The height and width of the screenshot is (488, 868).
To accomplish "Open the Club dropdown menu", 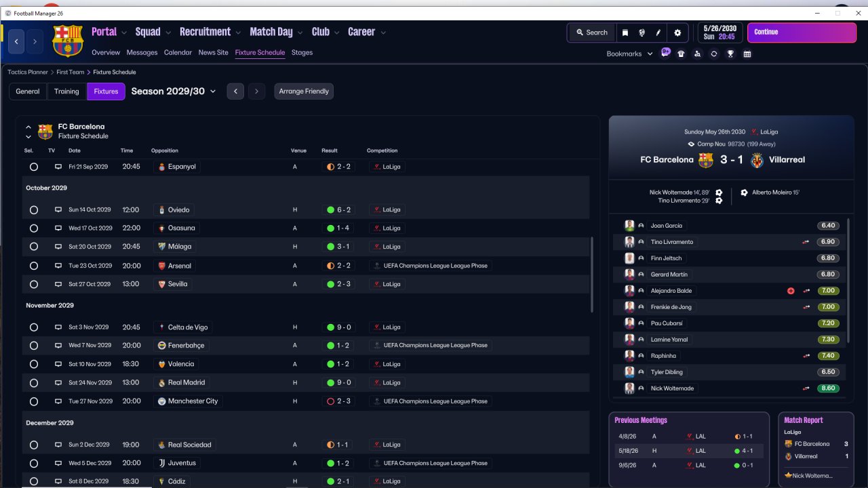I will (325, 32).
